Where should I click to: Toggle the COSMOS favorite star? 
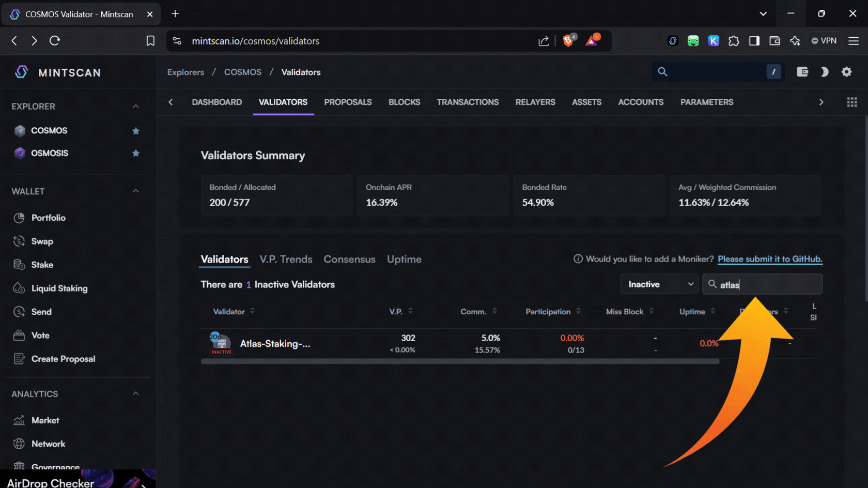pos(136,131)
